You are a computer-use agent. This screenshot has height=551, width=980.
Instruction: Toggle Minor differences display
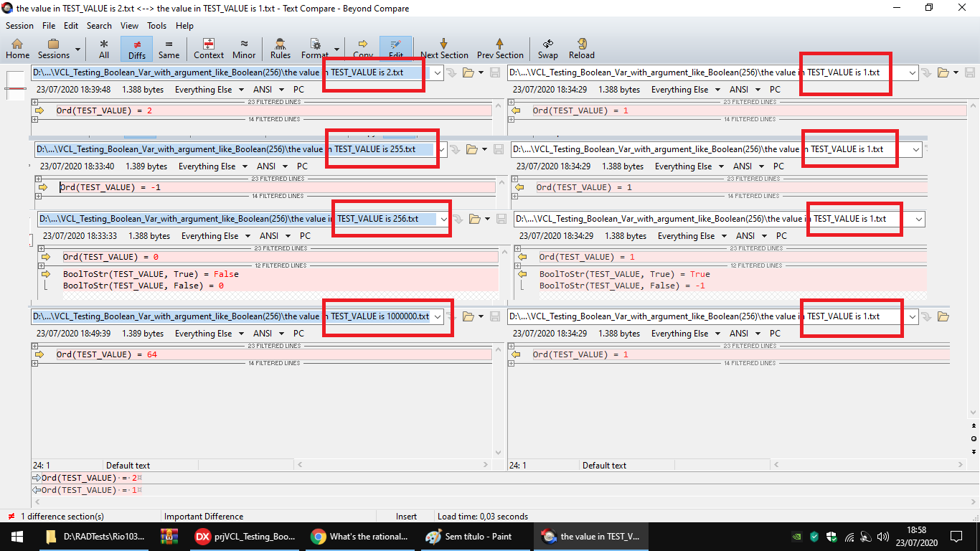click(x=244, y=48)
